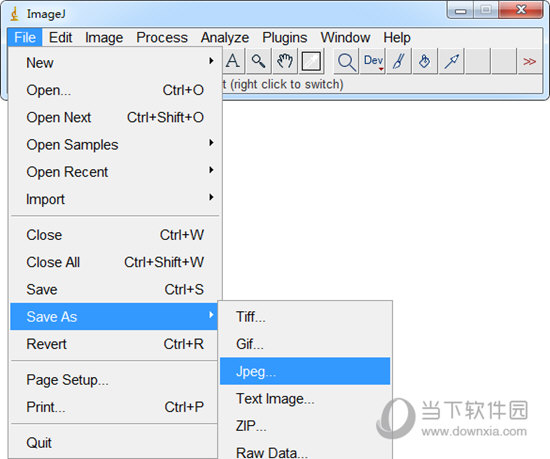
Task: Expand the Open Recent submenu
Action: (114, 172)
